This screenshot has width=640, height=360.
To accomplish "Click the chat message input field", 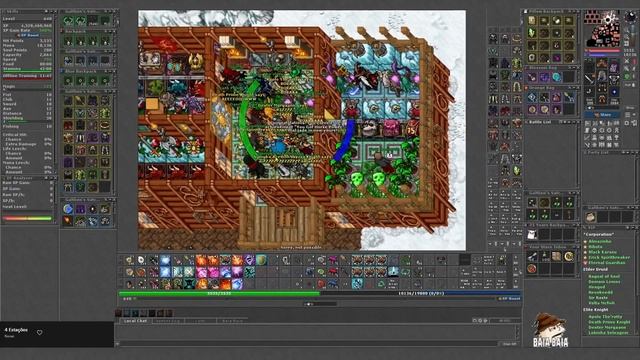I will 308,344.
